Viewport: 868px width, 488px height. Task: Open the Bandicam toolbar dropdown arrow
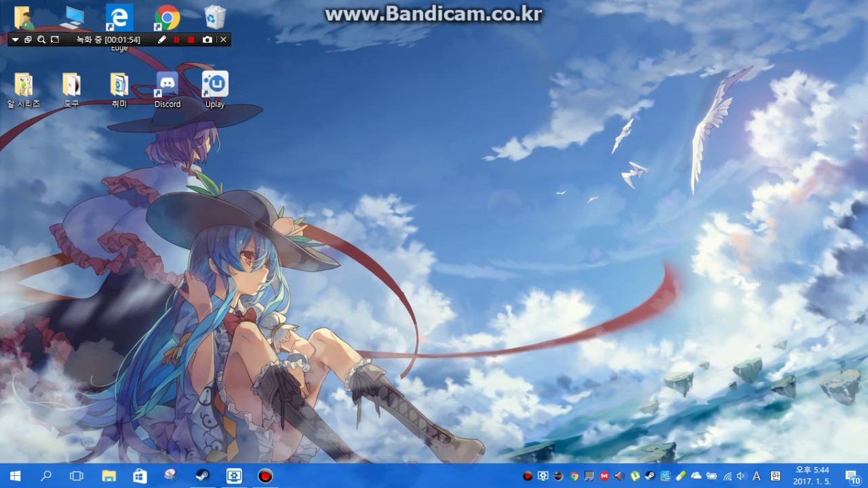point(15,40)
